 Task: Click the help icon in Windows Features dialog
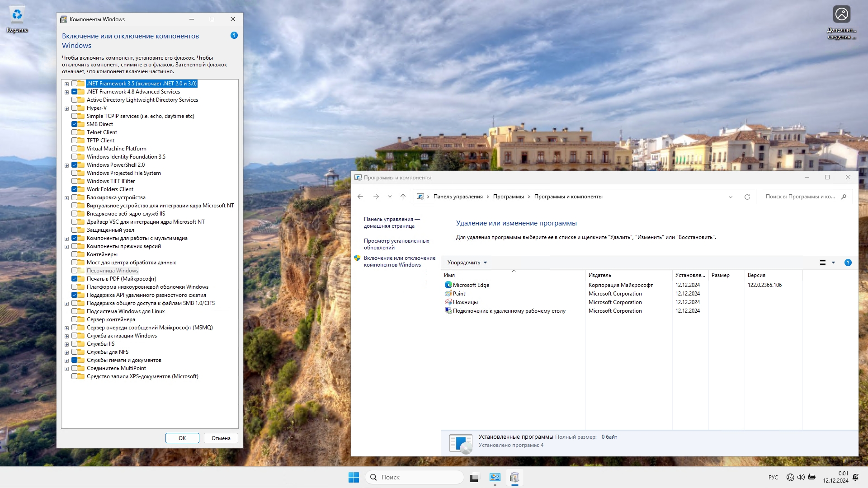point(234,35)
